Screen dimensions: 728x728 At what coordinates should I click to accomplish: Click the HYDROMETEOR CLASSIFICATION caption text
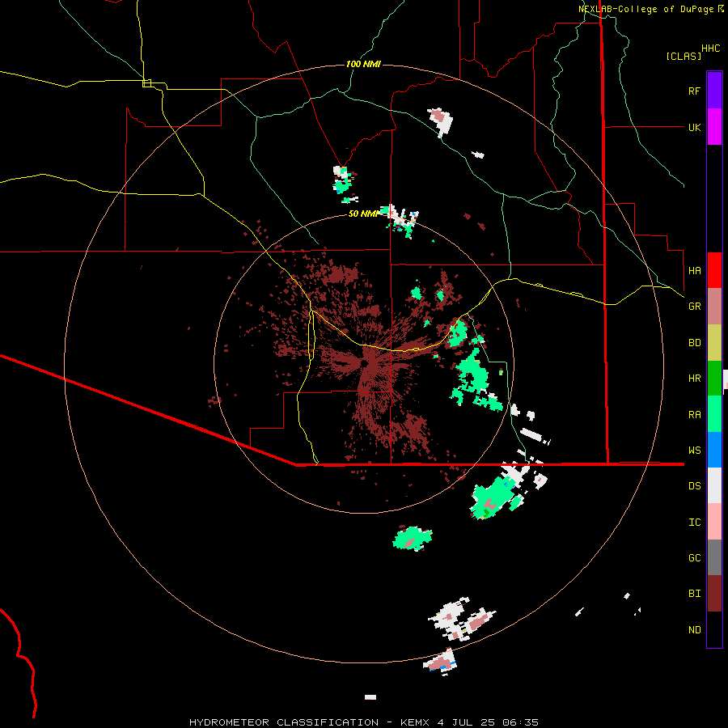(x=284, y=722)
